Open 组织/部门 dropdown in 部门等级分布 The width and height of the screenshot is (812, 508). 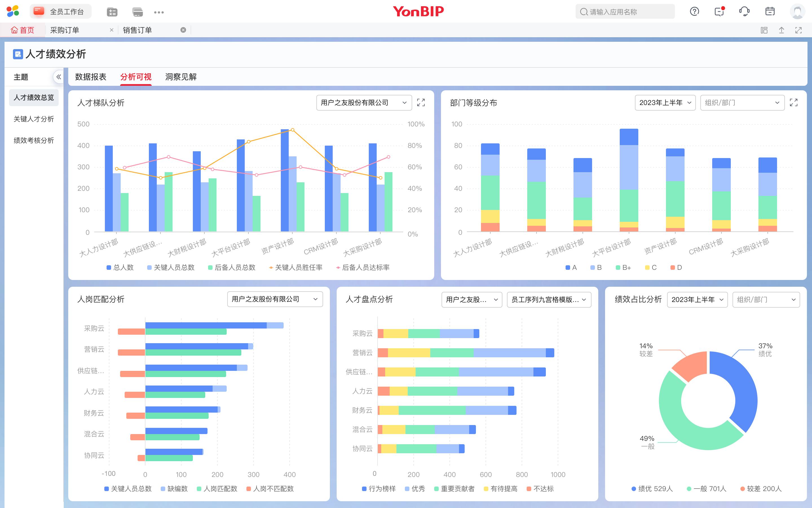(742, 102)
